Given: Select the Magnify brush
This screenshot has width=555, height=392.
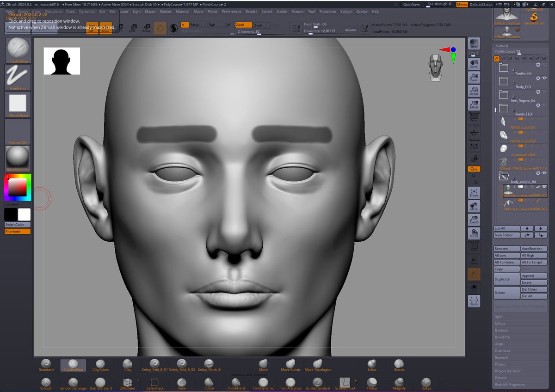Looking at the screenshot, I should [399, 384].
